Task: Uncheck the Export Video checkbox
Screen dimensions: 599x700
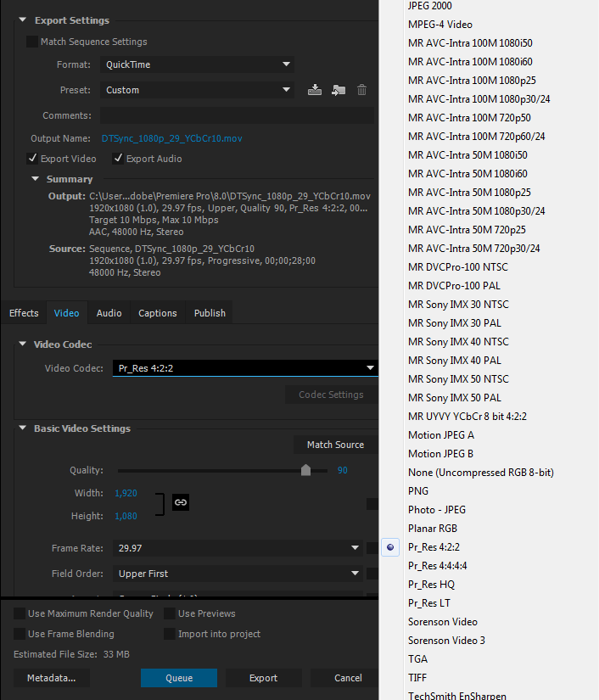Action: [32, 159]
